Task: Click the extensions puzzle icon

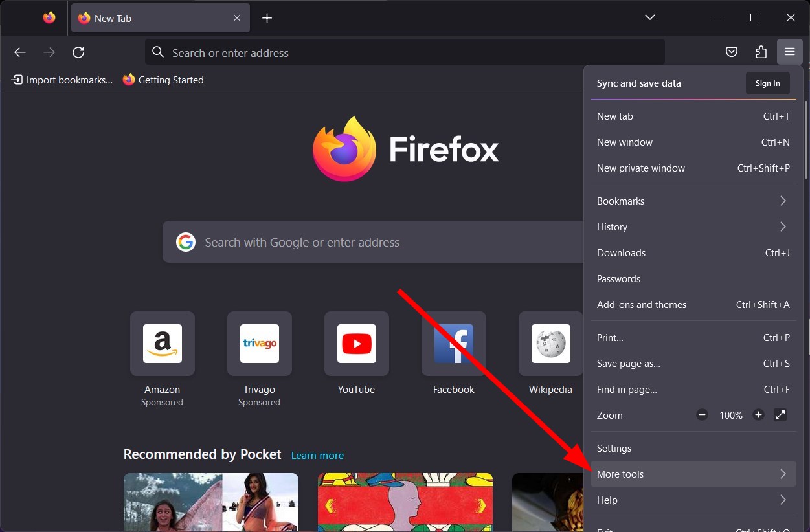Action: [761, 52]
